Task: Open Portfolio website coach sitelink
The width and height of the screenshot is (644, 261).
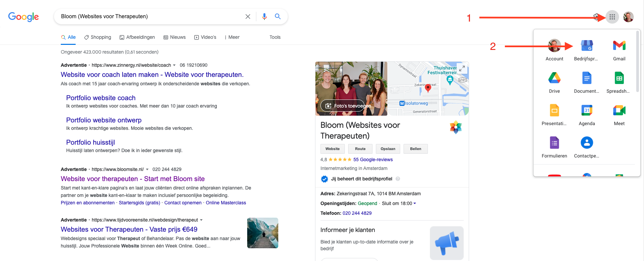Action: 101,98
